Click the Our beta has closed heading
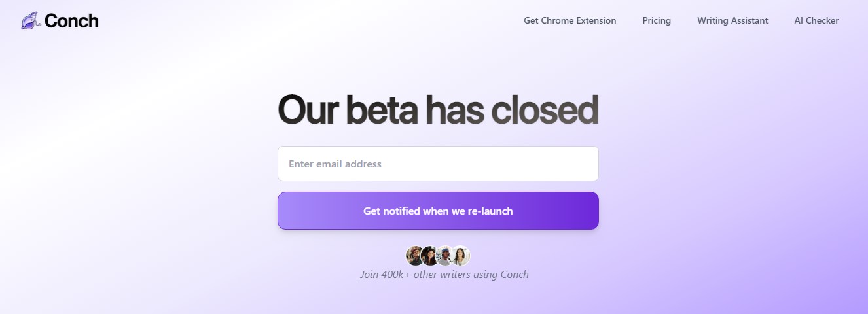Image resolution: width=868 pixels, height=314 pixels. tap(438, 109)
